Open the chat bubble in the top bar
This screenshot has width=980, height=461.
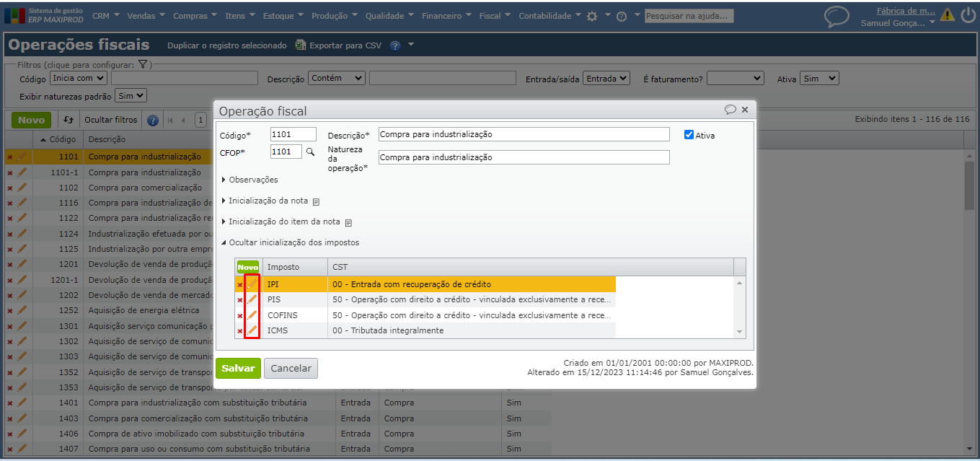tap(836, 17)
